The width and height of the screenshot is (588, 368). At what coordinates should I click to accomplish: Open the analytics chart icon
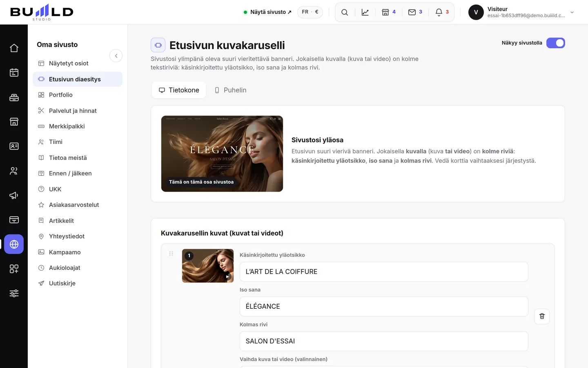tap(365, 12)
